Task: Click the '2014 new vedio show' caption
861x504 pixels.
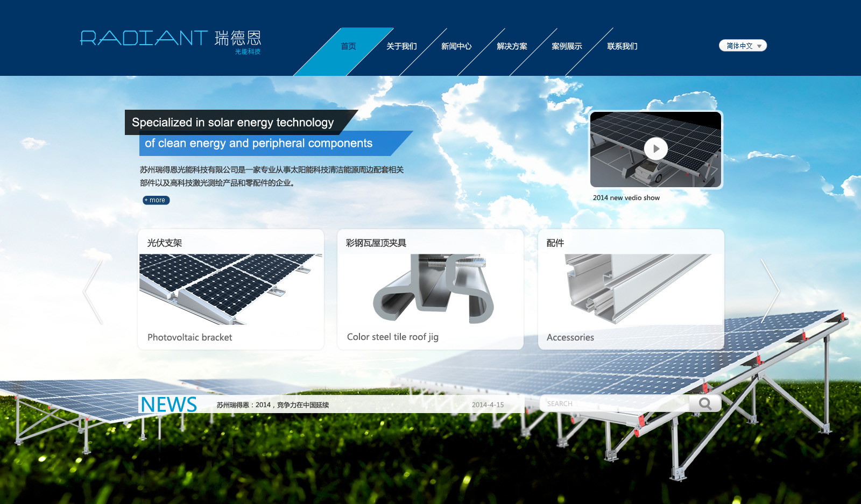Action: [626, 198]
